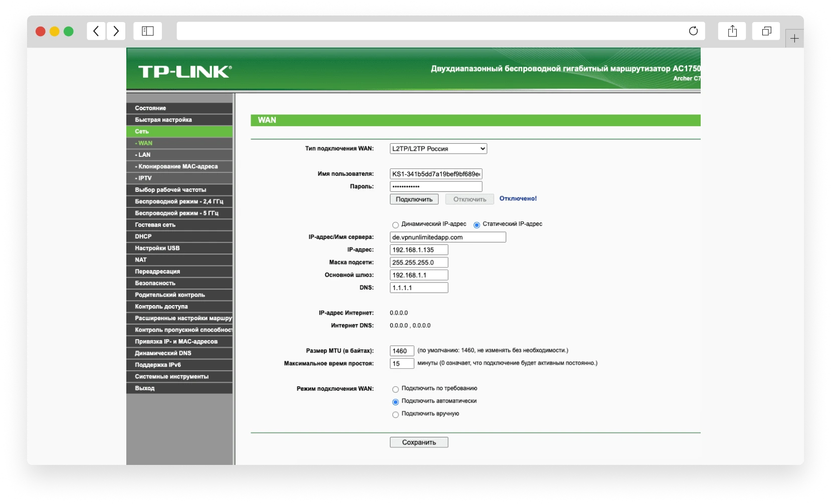Show all browser tabs
This screenshot has width=831, height=504.
[x=765, y=31]
